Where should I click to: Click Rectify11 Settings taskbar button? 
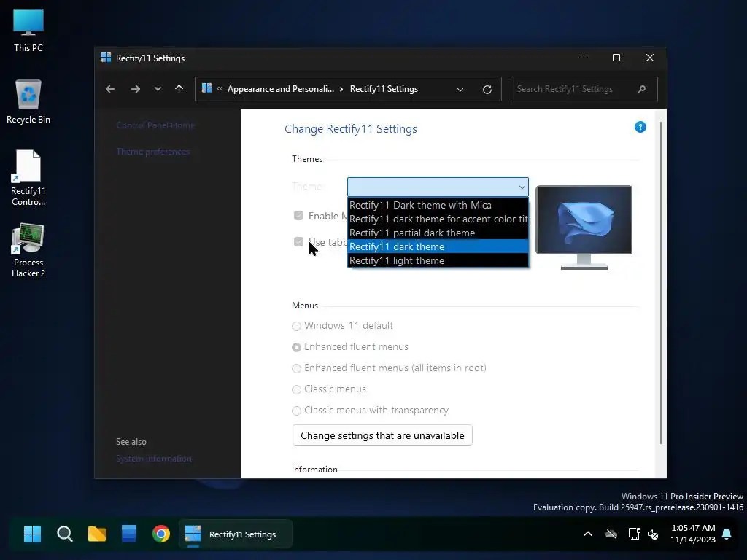coord(236,534)
